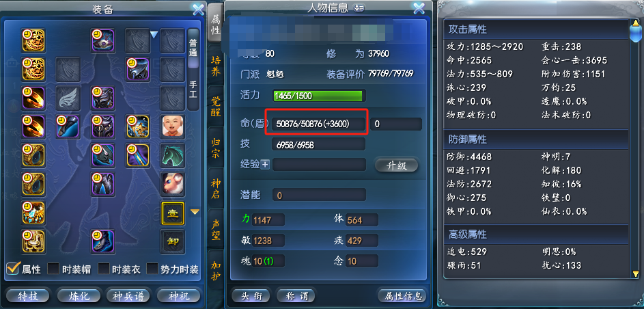Click the orange down arrow near 壹
644x309 pixels.
[x=195, y=212]
